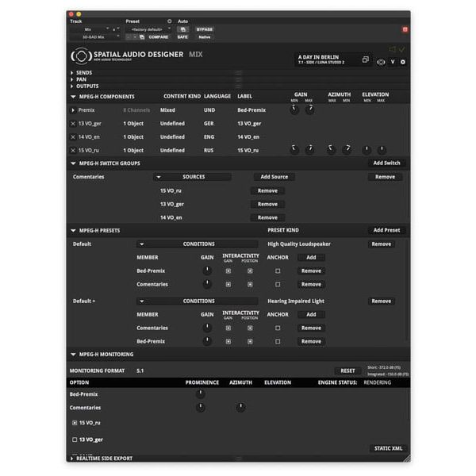
Task: Click Add Preset button
Action: (x=386, y=230)
